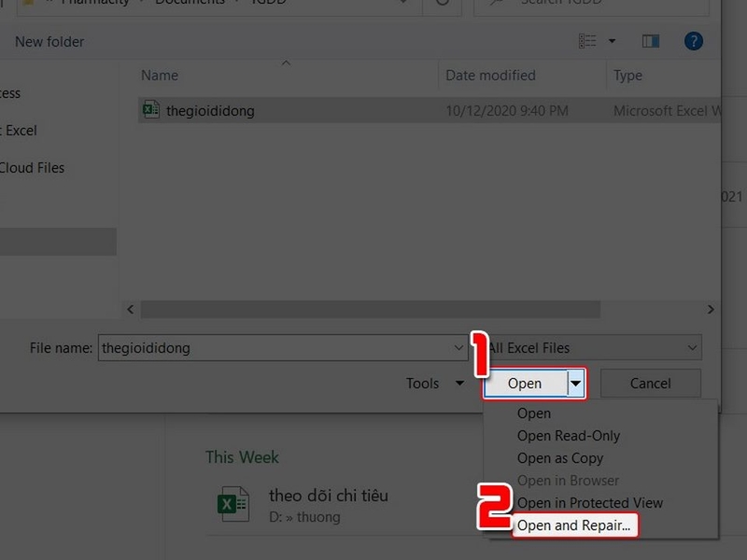Viewport: 747px width, 560px height.
Task: Sort files by Date modified column
Action: (x=490, y=76)
